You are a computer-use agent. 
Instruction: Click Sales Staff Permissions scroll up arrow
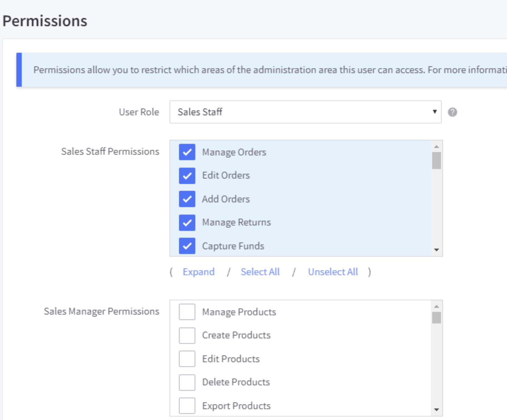click(x=437, y=147)
